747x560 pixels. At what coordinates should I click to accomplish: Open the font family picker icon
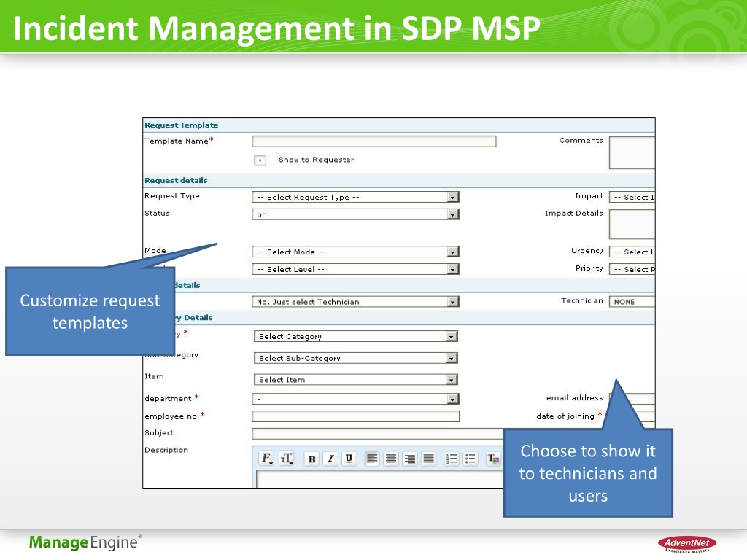267,458
